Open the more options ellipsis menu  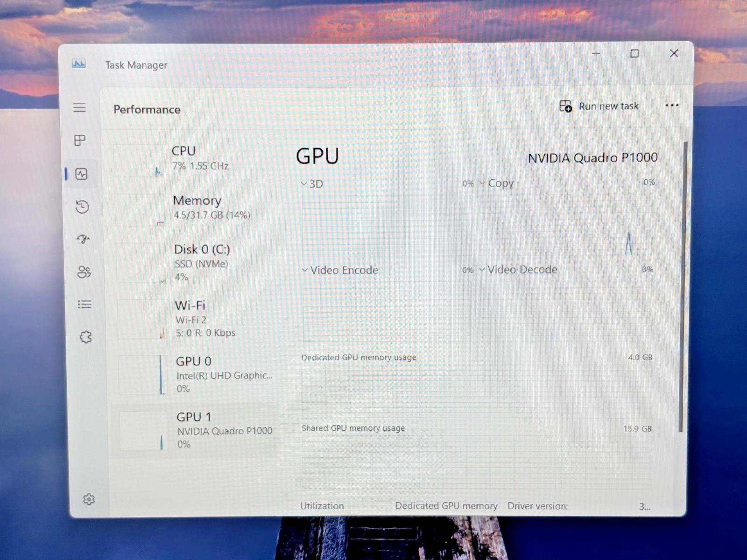coord(672,105)
